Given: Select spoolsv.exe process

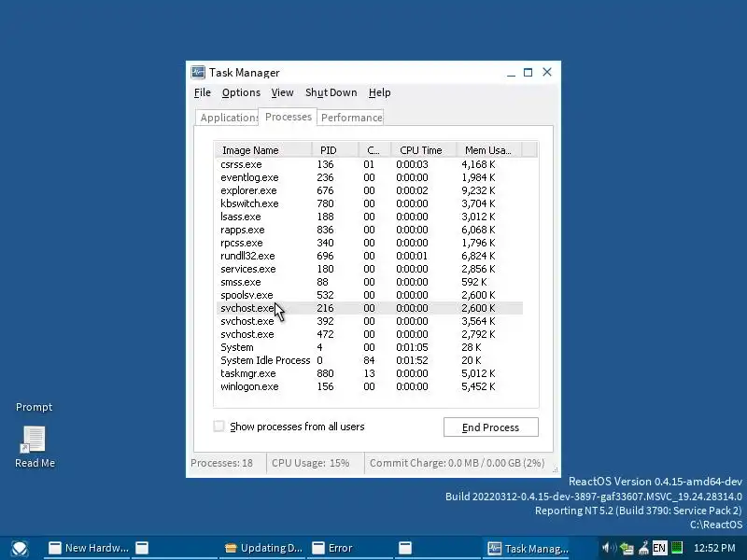Looking at the screenshot, I should pyautogui.click(x=370, y=295).
